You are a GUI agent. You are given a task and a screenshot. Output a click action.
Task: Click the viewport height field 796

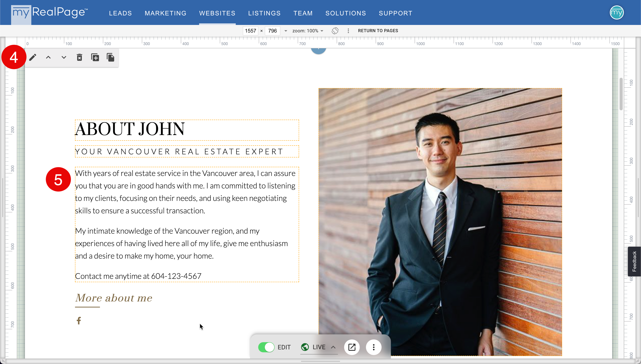272,31
